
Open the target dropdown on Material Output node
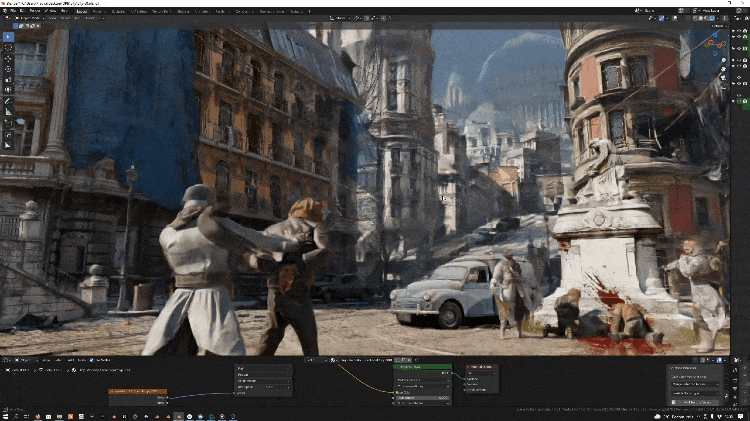click(481, 373)
